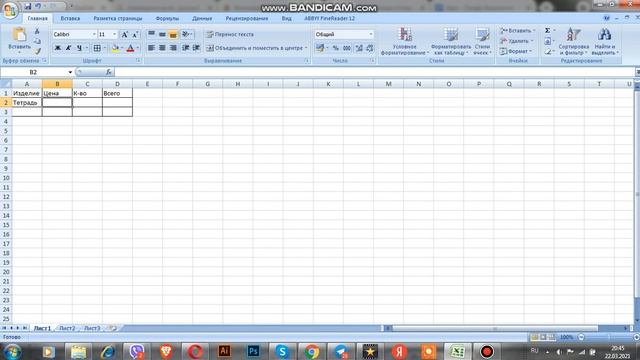Open Условное форматирование menu
Viewport: 640px width, 360px height.
click(x=404, y=41)
